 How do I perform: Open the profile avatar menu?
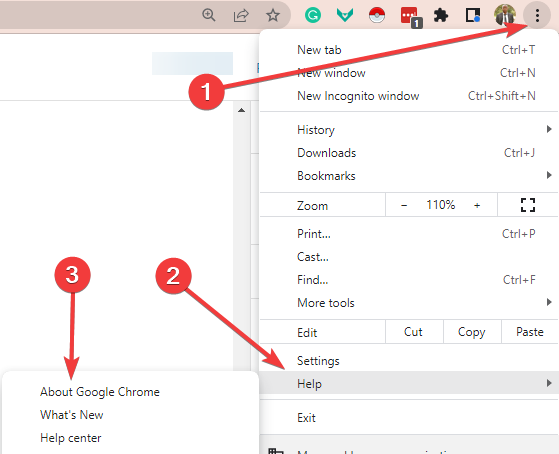tap(505, 15)
